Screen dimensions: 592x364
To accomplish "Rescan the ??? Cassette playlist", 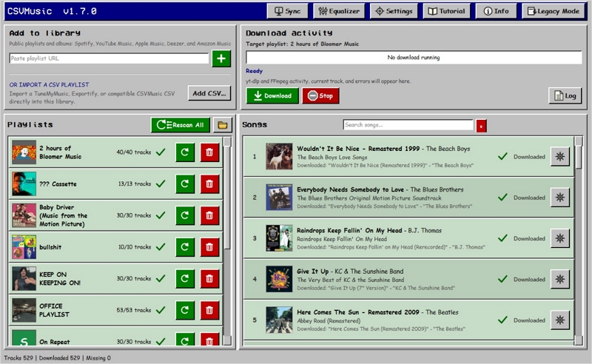I will click(x=185, y=184).
